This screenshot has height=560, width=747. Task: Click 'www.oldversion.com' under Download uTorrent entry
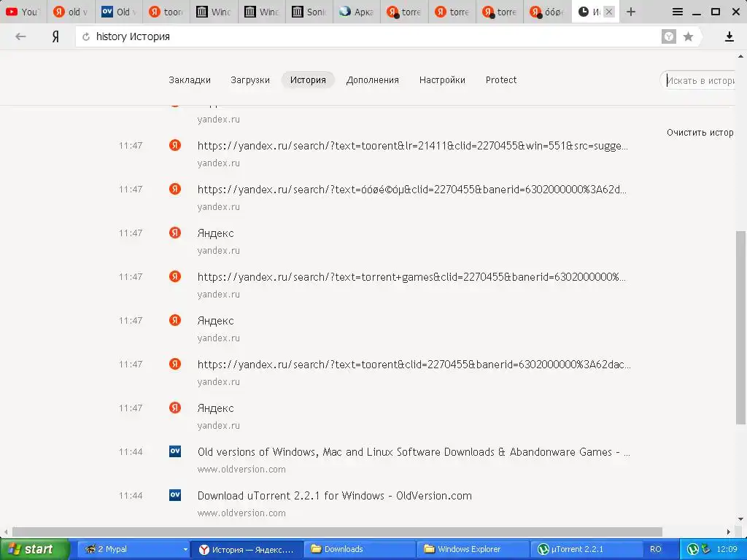click(x=241, y=513)
